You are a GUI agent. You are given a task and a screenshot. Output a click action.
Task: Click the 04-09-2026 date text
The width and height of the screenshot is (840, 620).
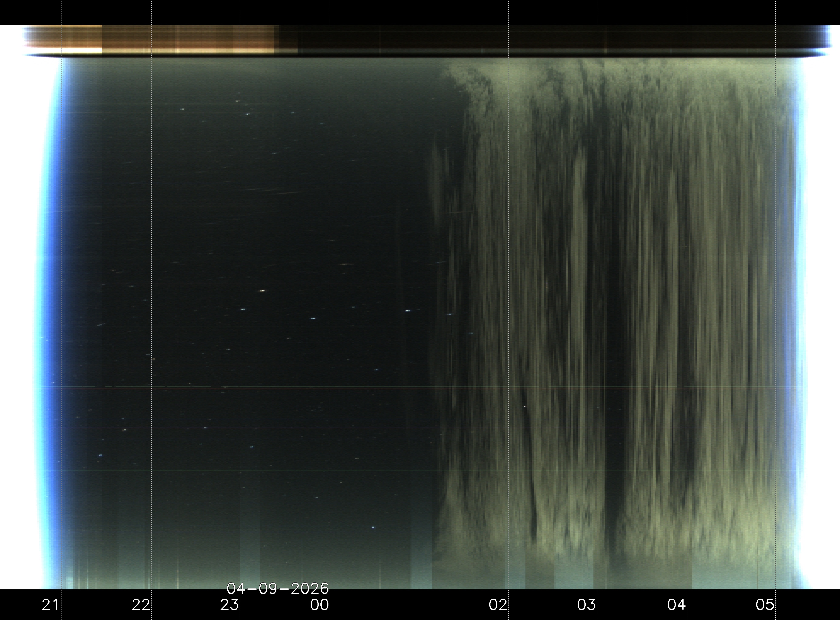(x=278, y=588)
